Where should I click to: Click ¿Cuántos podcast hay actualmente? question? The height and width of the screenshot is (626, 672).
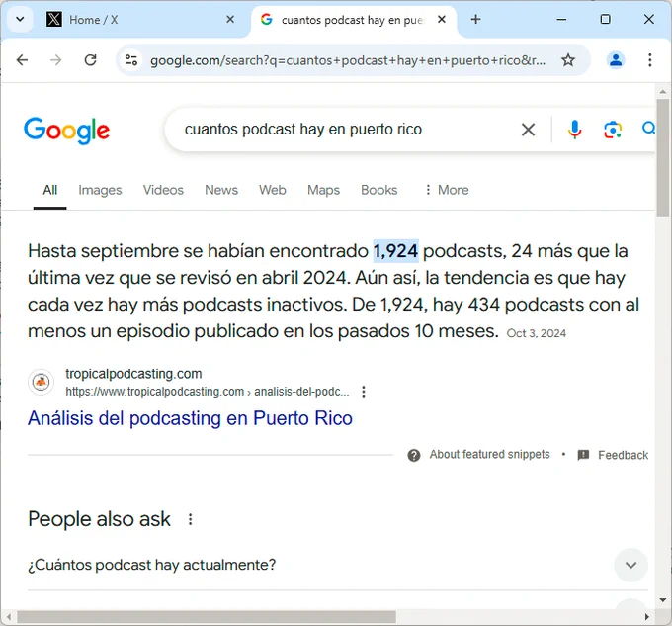coord(152,565)
